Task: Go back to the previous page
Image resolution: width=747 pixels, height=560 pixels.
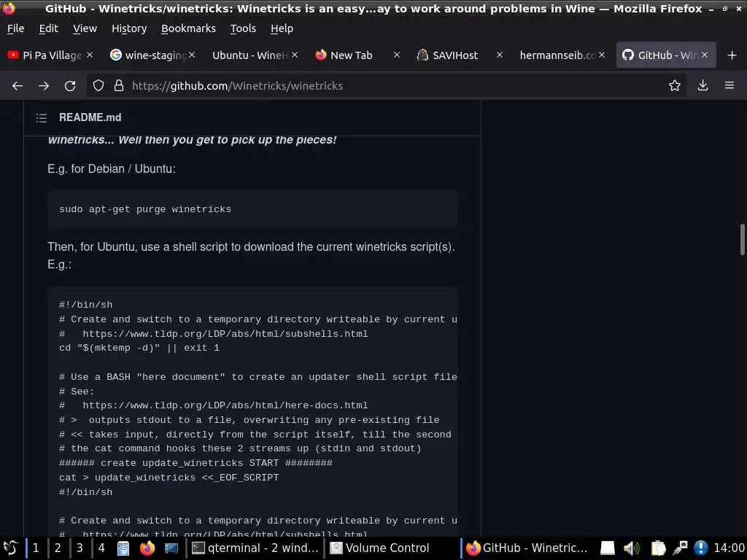Action: [x=18, y=86]
